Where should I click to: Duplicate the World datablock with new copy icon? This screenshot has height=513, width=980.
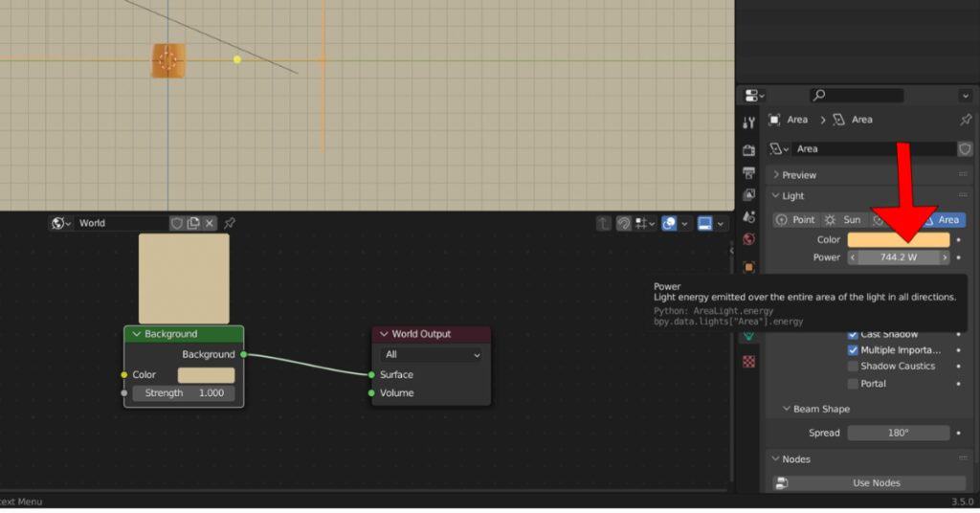pos(193,223)
